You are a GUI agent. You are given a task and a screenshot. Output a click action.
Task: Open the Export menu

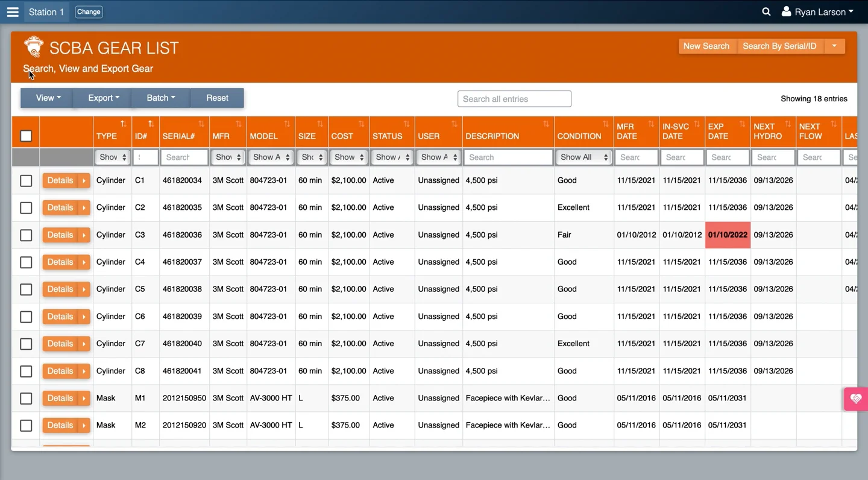click(x=103, y=98)
